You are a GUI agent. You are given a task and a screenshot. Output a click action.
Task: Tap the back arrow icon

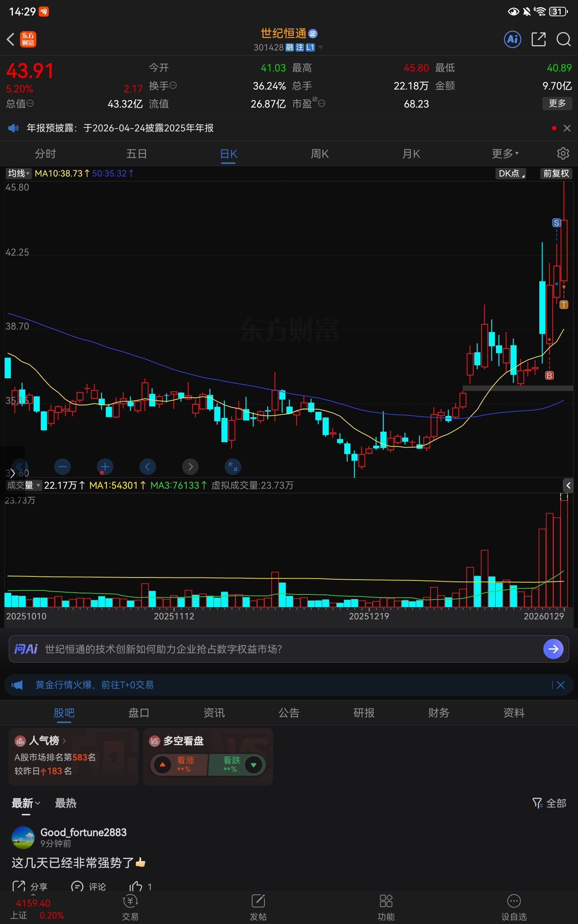(11, 39)
